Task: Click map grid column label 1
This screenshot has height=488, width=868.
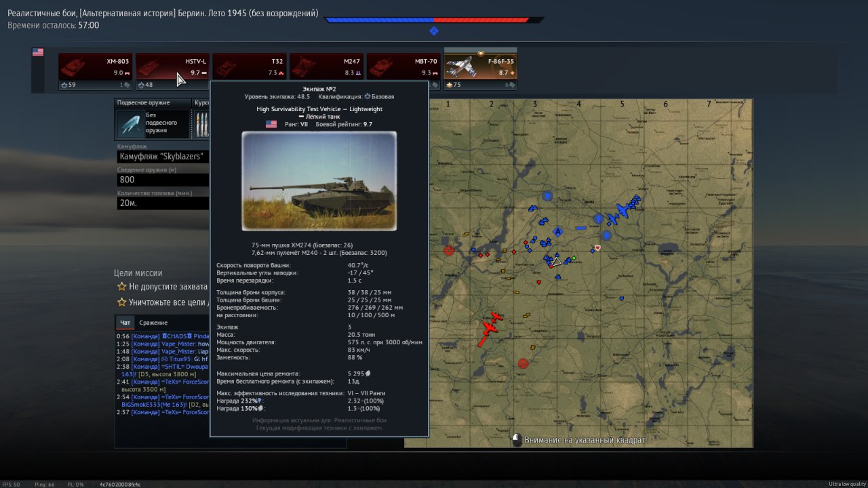Action: (x=448, y=104)
